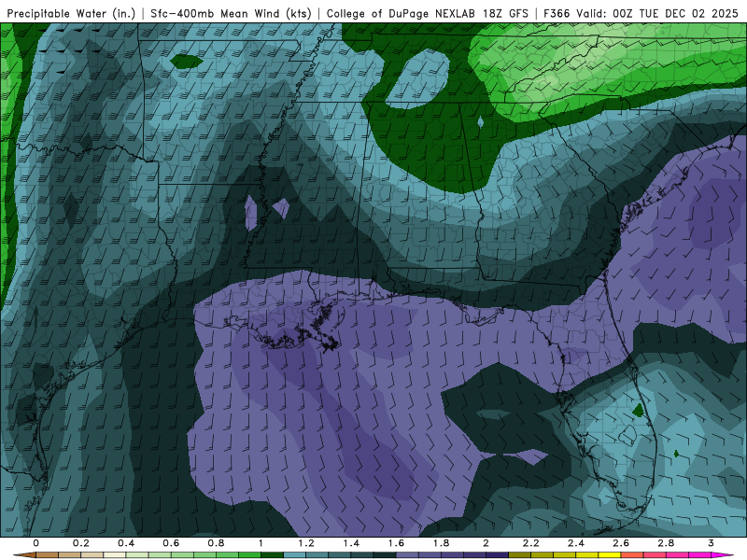Click the "0" label on the color scale
747x560 pixels.
(35, 543)
